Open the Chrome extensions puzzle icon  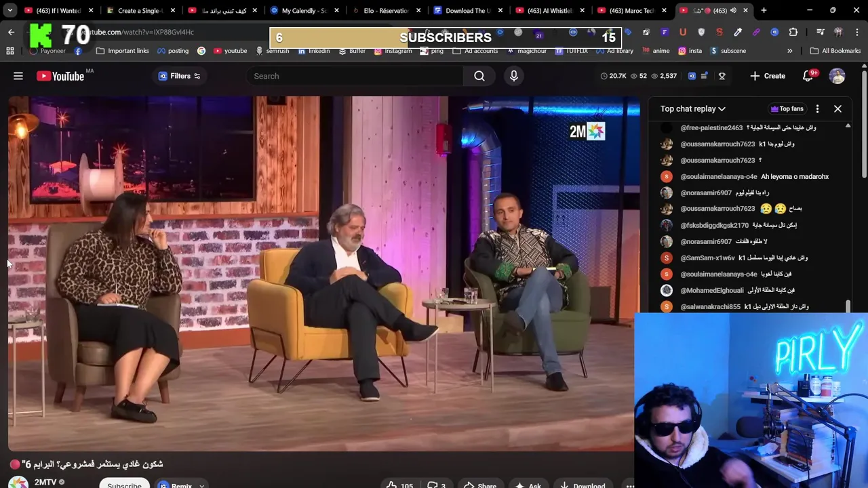[793, 32]
